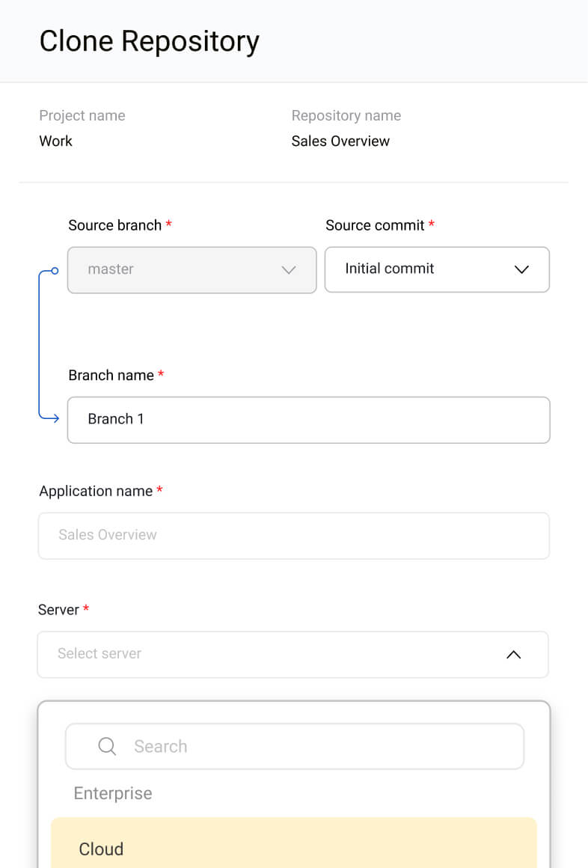Viewport: 588px width, 868px height.
Task: Click the Sales Overview placeholder text
Action: tap(107, 535)
